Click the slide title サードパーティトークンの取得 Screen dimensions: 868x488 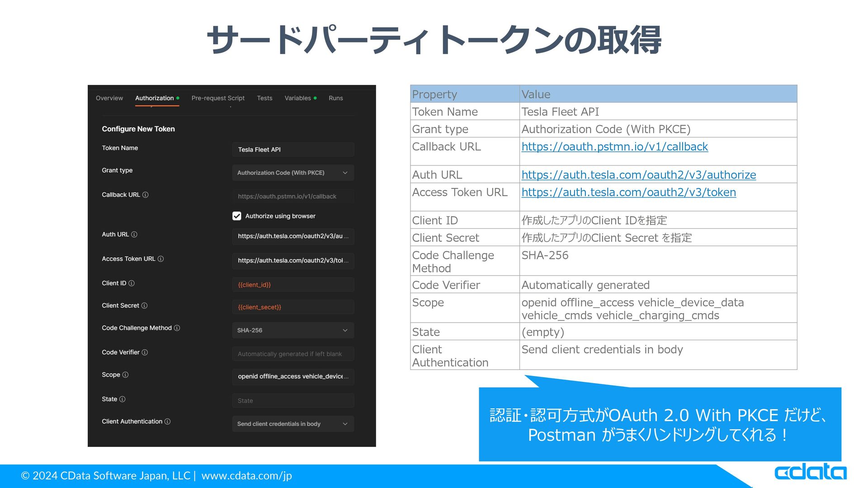(x=434, y=40)
